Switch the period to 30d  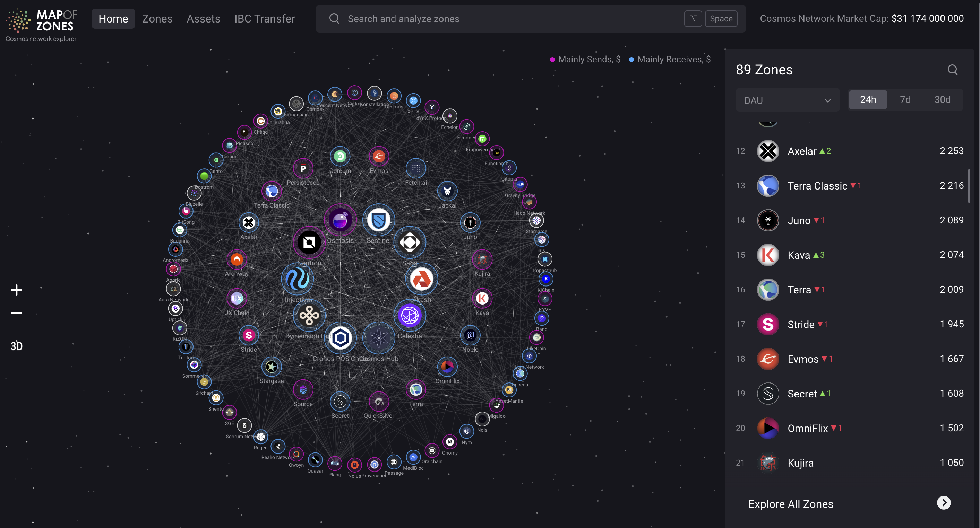[942, 99]
